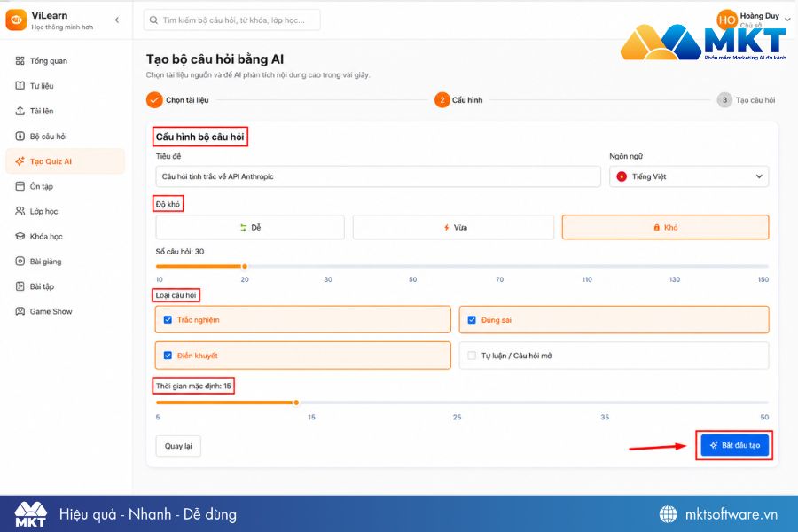Screen dimensions: 798x532
Task: Click the default time slider handle
Action: point(296,403)
